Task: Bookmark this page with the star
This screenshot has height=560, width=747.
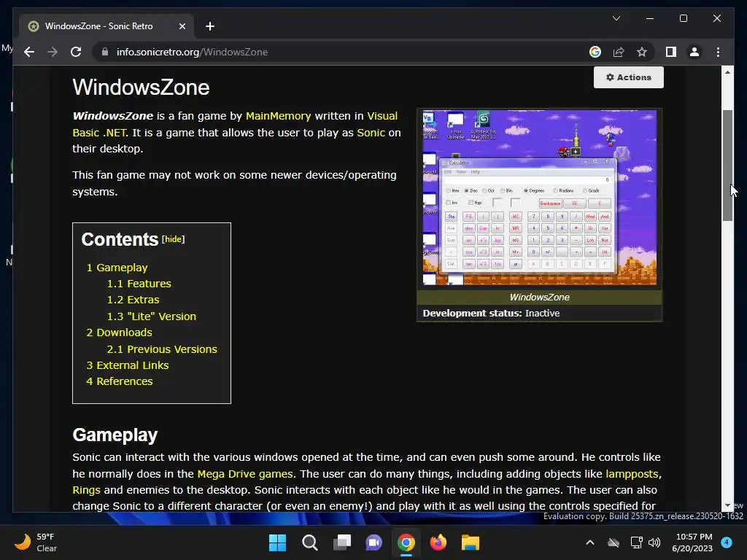Action: click(x=642, y=52)
